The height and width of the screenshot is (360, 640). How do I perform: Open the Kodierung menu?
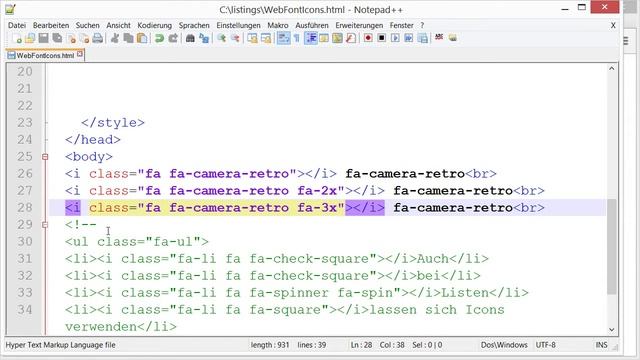click(154, 25)
